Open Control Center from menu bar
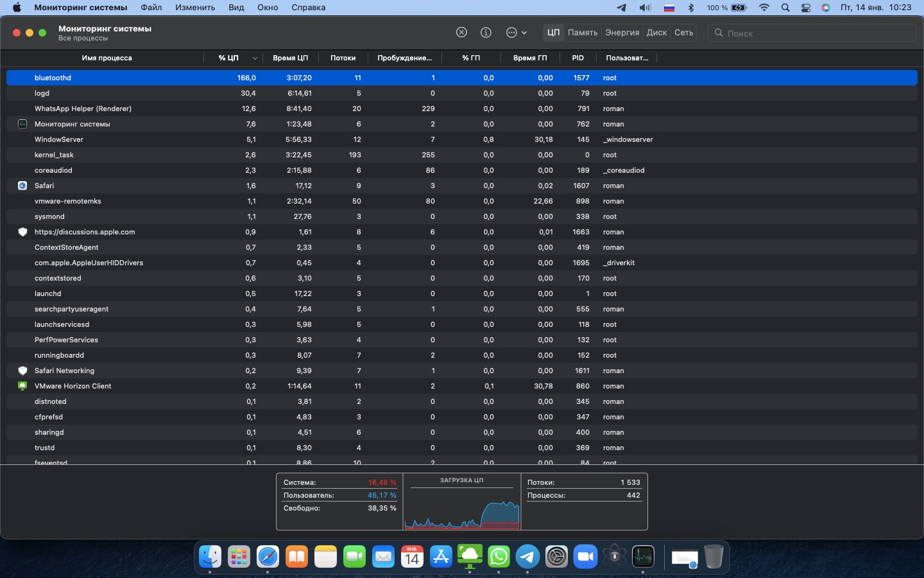Screen dimensions: 924x578 pos(806,8)
